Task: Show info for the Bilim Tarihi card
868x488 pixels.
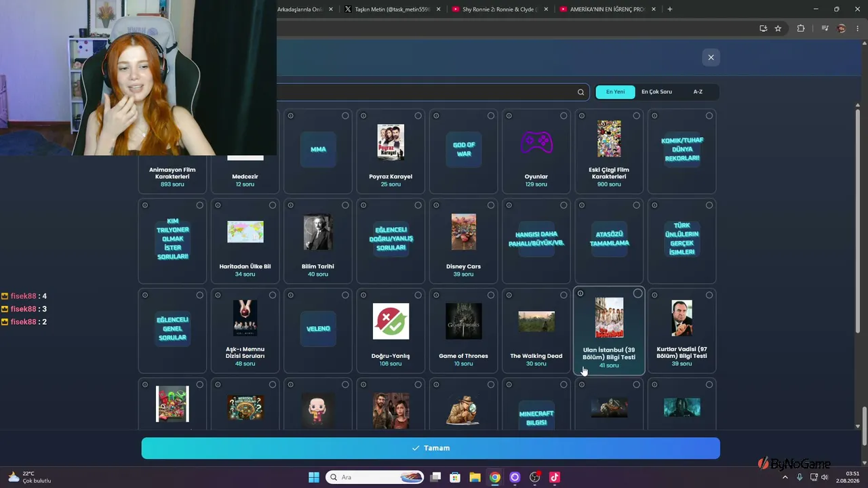Action: (290, 205)
